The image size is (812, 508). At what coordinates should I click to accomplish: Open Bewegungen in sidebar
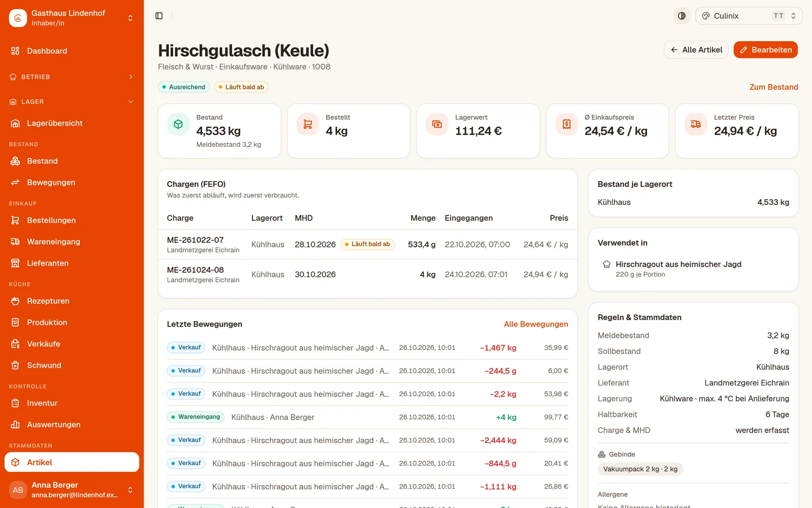click(x=72, y=182)
